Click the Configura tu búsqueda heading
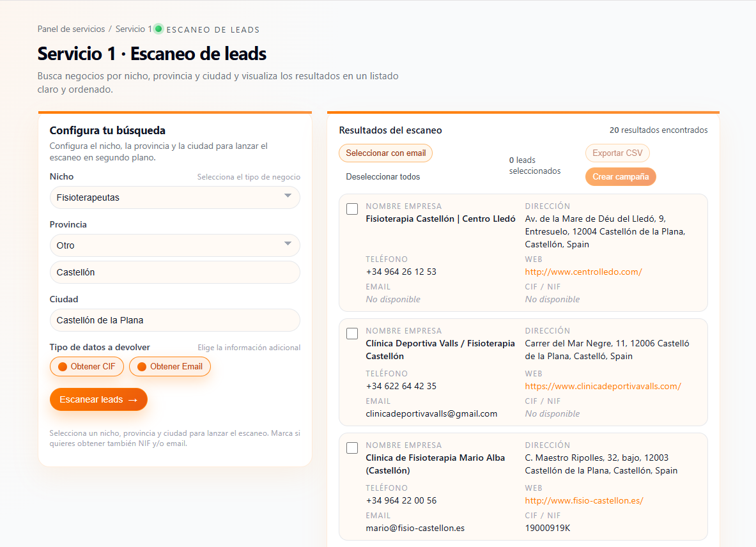756x547 pixels. pyautogui.click(x=107, y=130)
